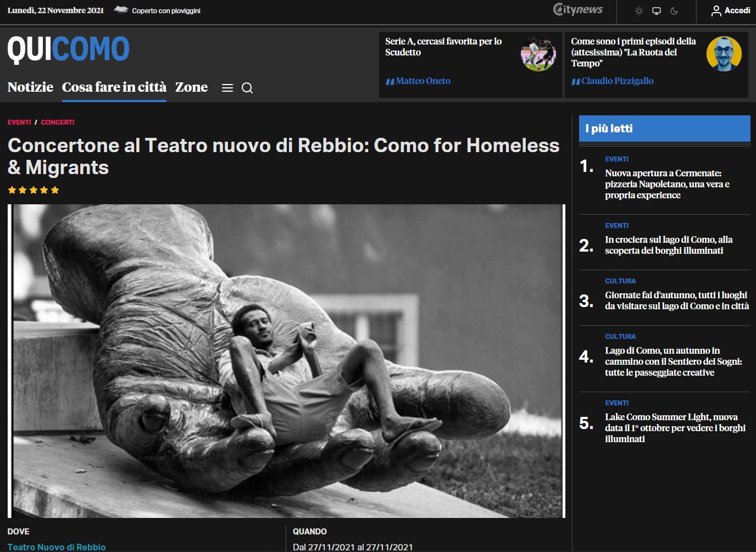The width and height of the screenshot is (756, 552).
Task: Open the hamburger menu icon
Action: tap(227, 88)
